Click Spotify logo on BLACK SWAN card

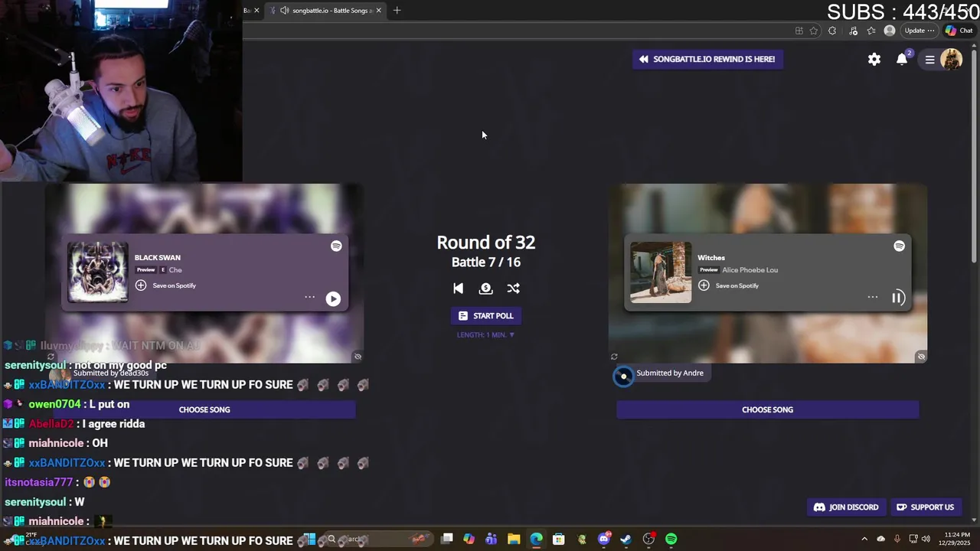[336, 246]
